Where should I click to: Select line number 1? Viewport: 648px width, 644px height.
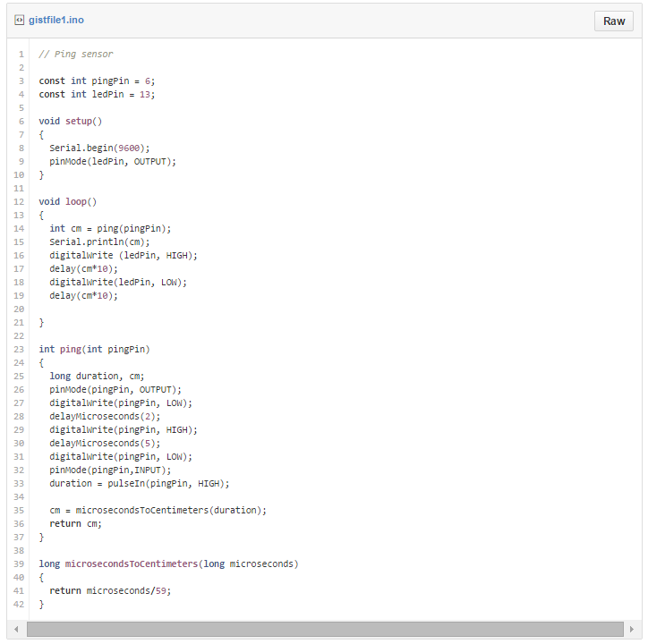pos(21,55)
